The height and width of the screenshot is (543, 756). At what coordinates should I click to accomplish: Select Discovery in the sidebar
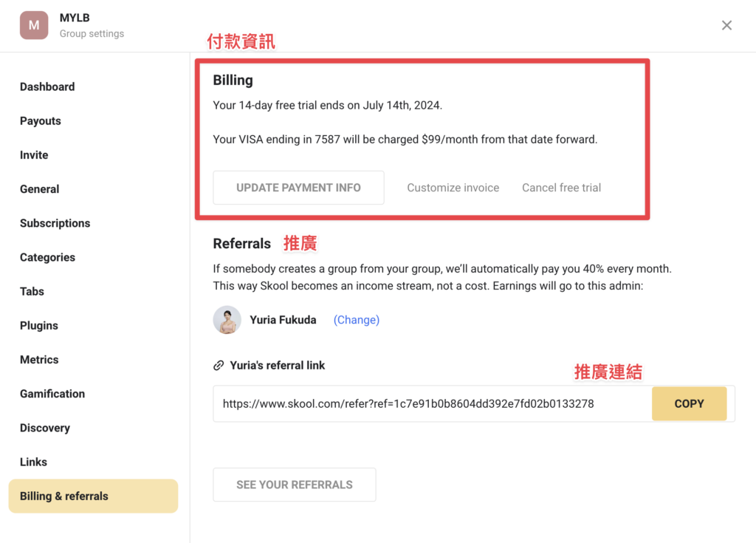45,428
